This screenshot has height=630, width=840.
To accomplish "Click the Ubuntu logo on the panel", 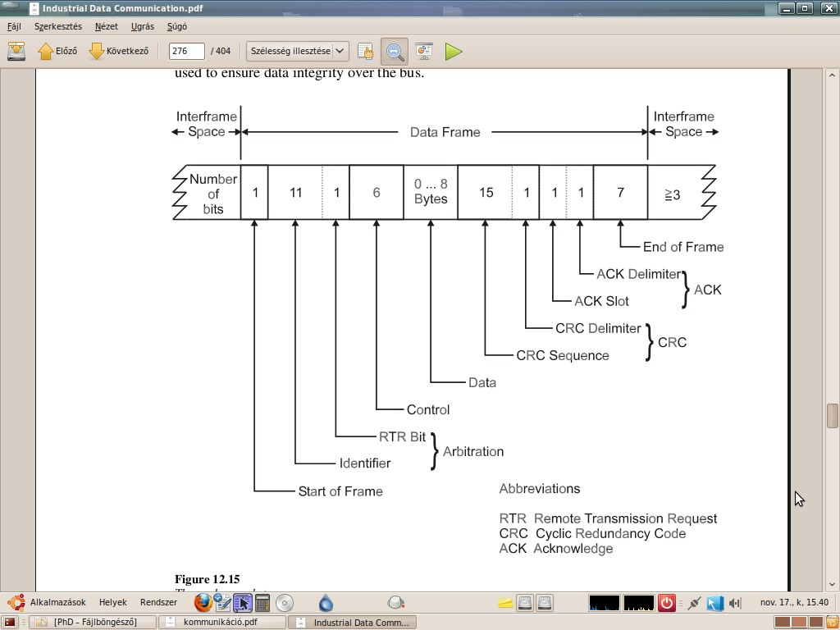I will [16, 603].
